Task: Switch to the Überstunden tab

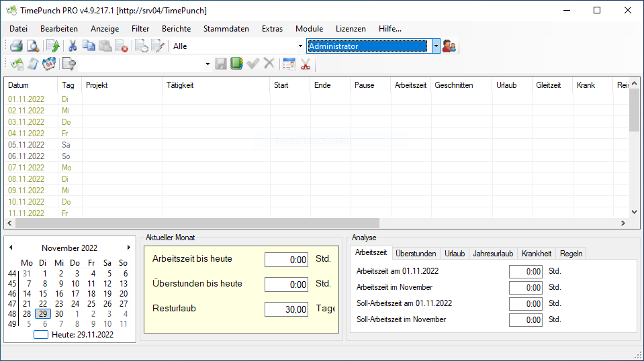Action: [416, 254]
